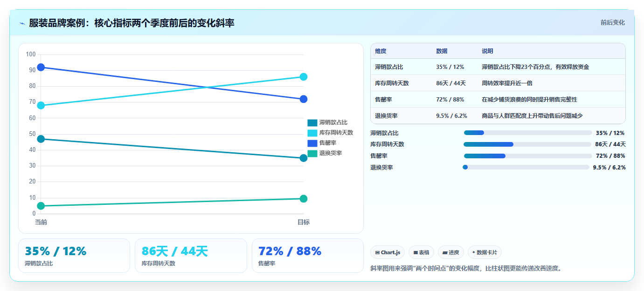Image resolution: width=644 pixels, height=291 pixels.
Task: Click the footer note about 斜率图
Action: point(466,268)
